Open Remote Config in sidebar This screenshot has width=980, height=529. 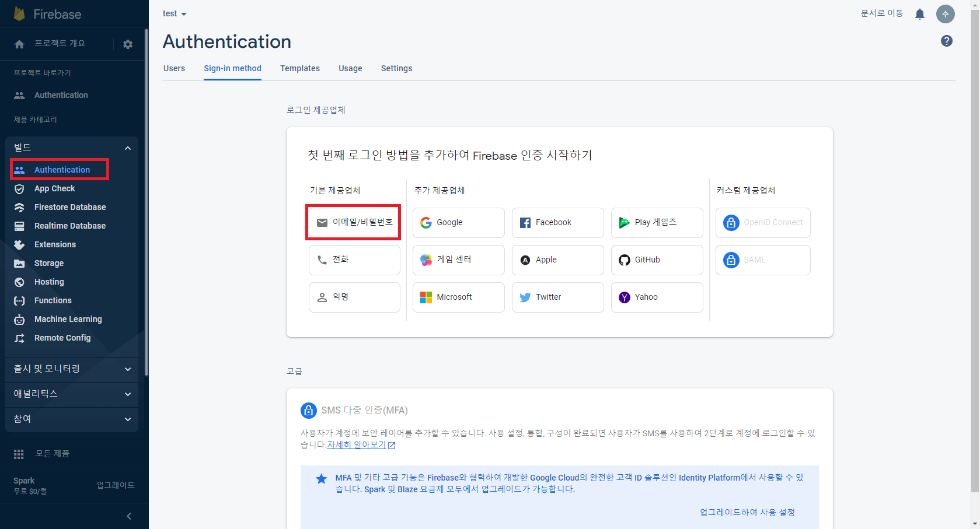tap(62, 338)
